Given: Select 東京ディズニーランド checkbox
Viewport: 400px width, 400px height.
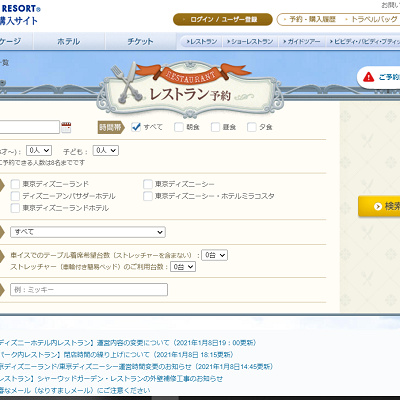Looking at the screenshot, I should point(15,184).
